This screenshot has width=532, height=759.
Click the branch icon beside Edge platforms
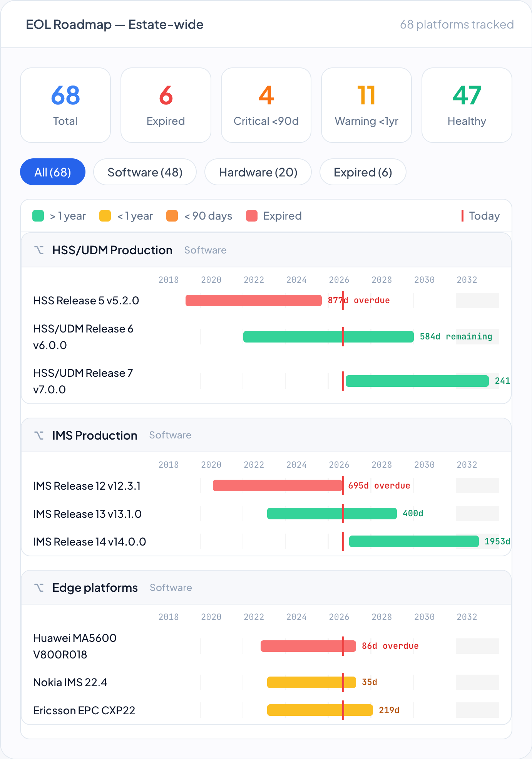(39, 588)
